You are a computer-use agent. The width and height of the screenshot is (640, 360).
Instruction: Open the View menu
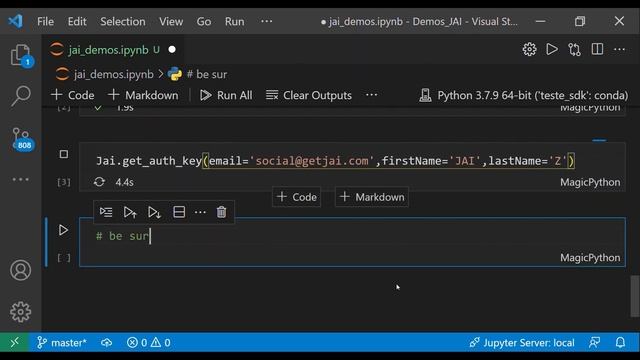pyautogui.click(x=171, y=21)
